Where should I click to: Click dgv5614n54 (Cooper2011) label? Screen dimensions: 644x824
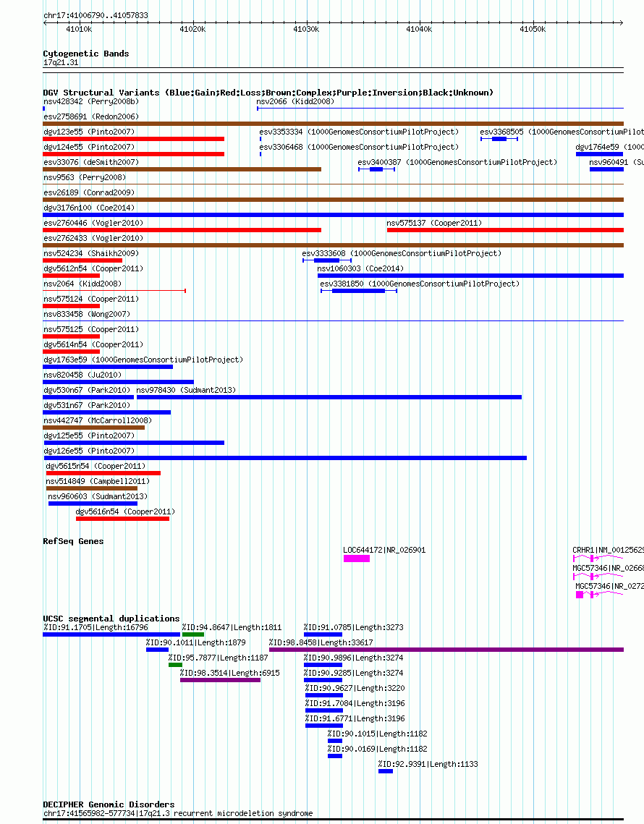point(93,345)
